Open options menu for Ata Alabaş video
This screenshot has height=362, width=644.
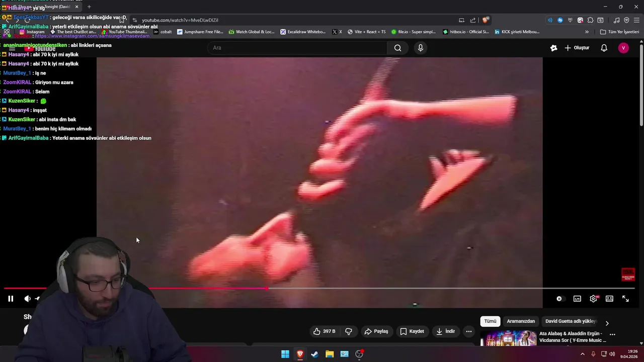612,334
